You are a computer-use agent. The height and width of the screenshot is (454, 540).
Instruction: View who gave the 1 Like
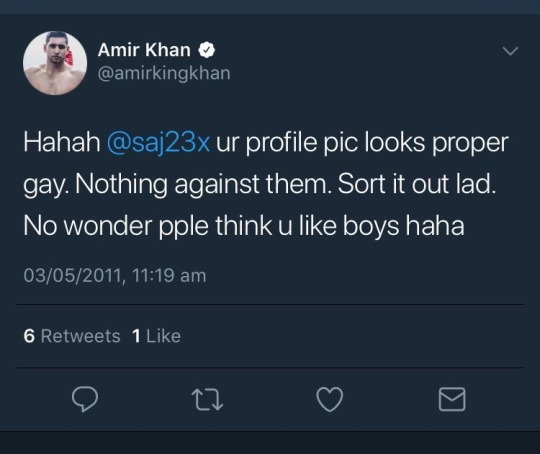click(x=156, y=336)
